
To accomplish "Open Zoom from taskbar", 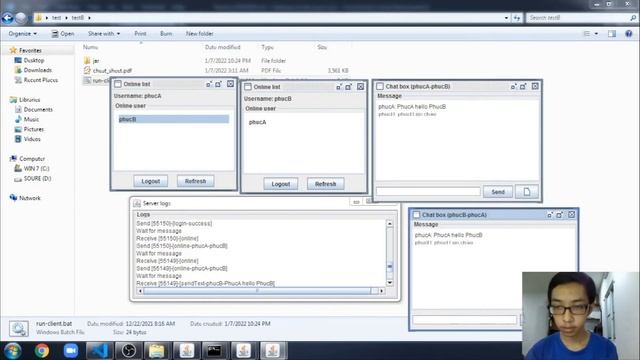I will [71, 351].
